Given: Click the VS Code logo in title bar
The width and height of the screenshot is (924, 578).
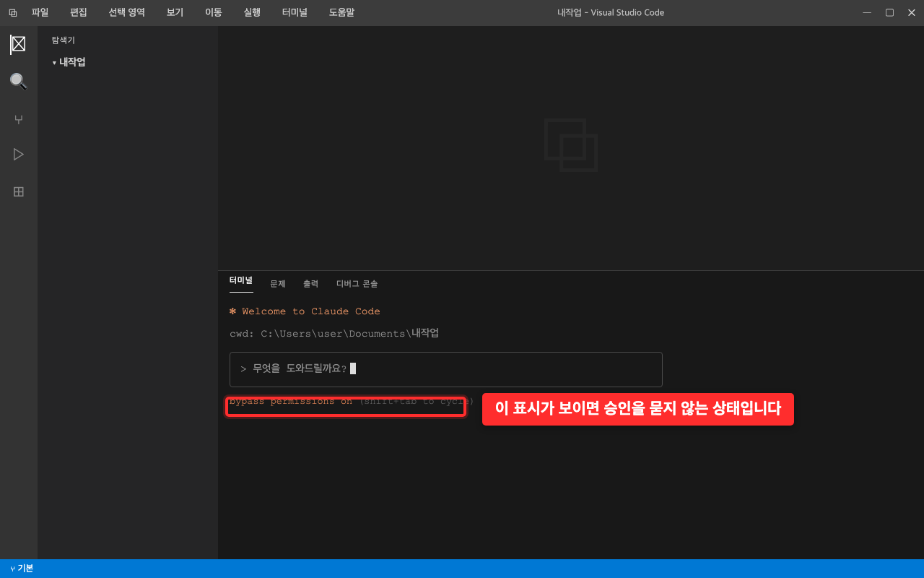Looking at the screenshot, I should (13, 13).
